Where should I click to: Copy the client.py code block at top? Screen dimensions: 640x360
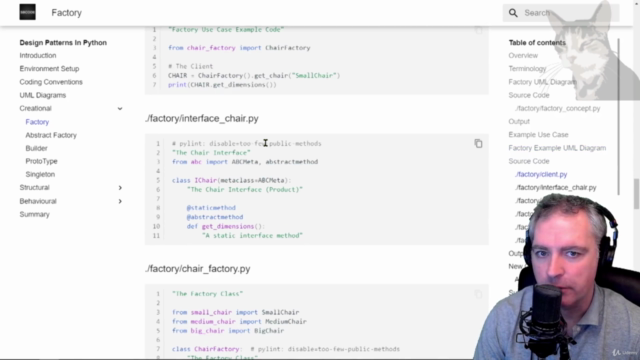click(x=478, y=30)
